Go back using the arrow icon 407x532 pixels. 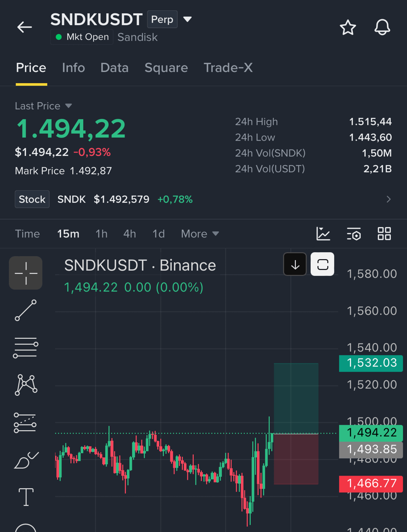click(25, 27)
